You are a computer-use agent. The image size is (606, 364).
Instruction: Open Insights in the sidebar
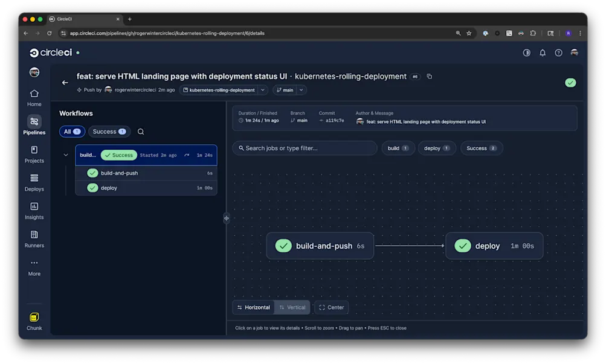(x=34, y=211)
